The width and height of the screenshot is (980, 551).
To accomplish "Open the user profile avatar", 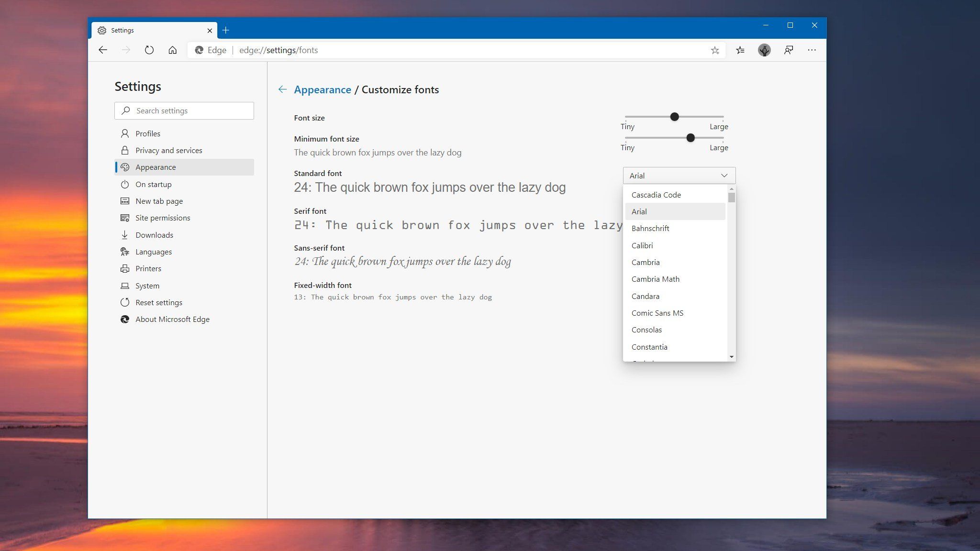I will click(764, 50).
